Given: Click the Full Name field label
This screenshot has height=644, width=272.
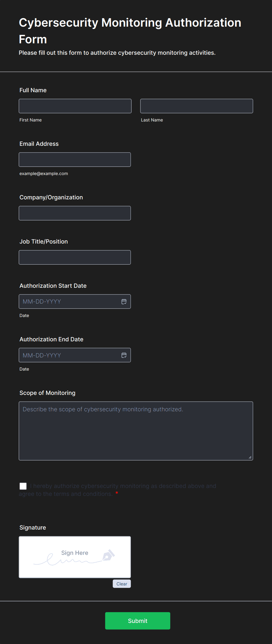Looking at the screenshot, I should [x=33, y=90].
